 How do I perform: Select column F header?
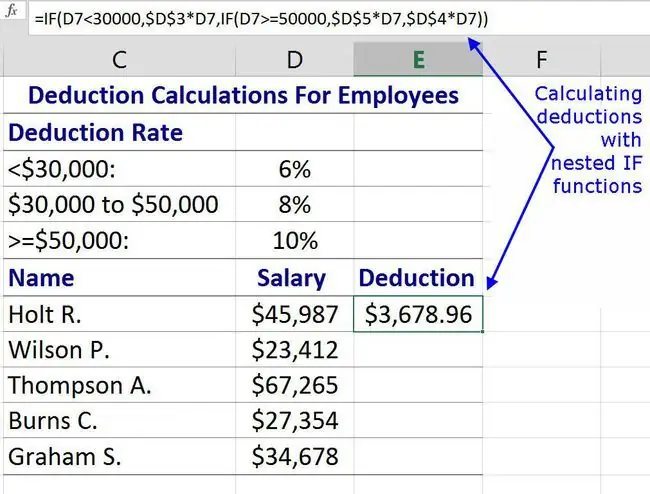click(x=541, y=60)
